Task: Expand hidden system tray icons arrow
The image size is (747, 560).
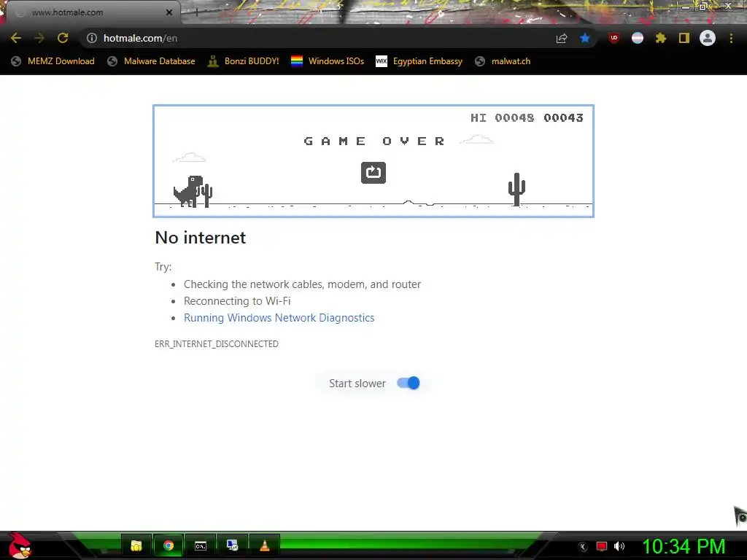Action: click(x=583, y=547)
